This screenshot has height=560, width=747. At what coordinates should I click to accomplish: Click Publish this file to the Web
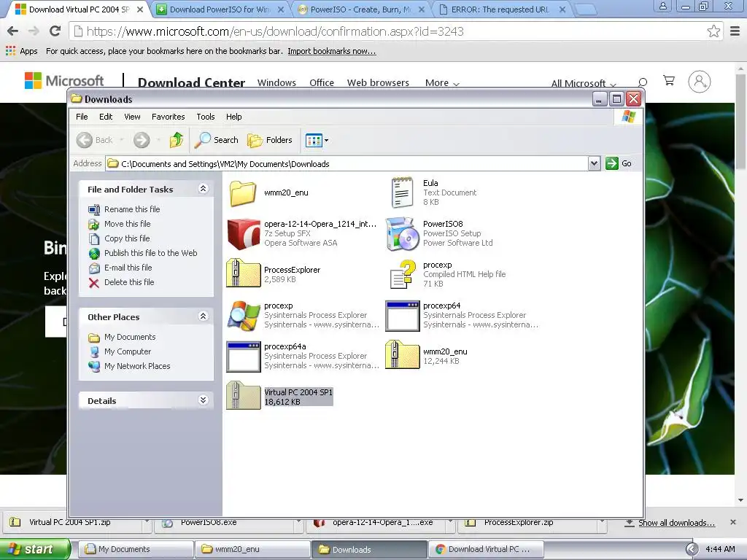(x=150, y=253)
